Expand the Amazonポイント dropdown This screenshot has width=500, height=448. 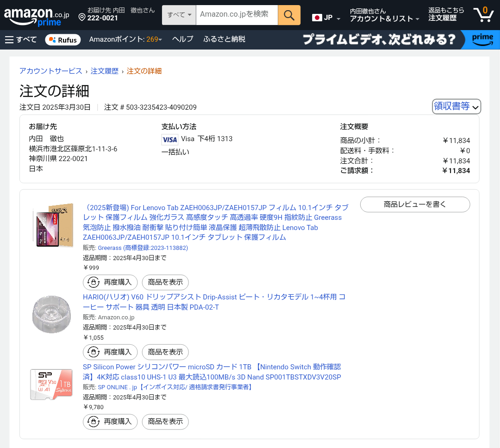tap(125, 40)
